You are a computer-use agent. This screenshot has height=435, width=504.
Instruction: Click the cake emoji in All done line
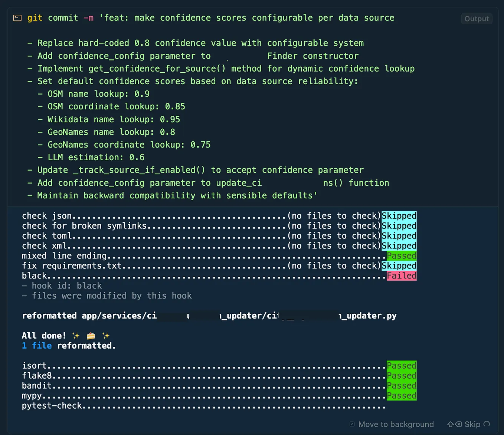click(x=91, y=336)
